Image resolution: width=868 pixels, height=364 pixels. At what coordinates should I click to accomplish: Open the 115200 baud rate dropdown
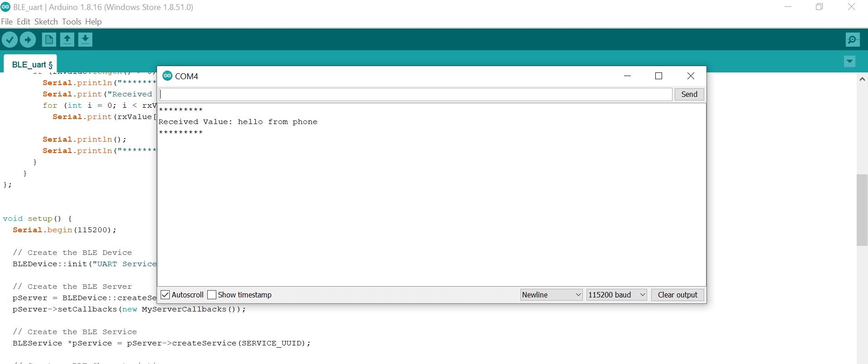click(616, 295)
